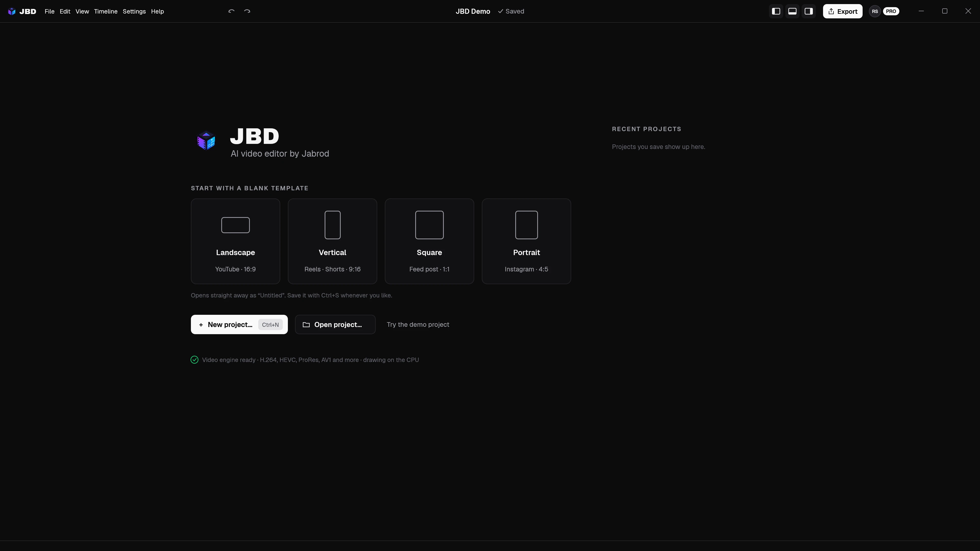Click the 'Start with a blank template' heading
This screenshot has height=551, width=980.
(250, 188)
